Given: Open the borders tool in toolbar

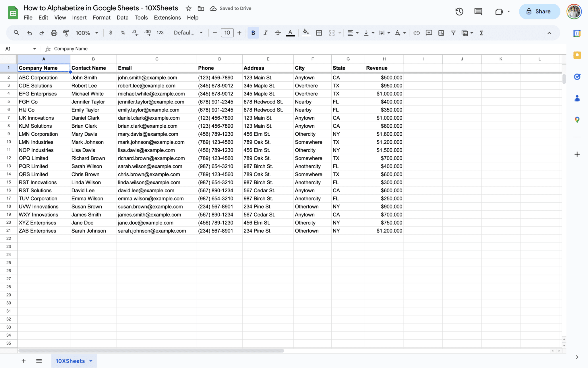Looking at the screenshot, I should pyautogui.click(x=319, y=33).
